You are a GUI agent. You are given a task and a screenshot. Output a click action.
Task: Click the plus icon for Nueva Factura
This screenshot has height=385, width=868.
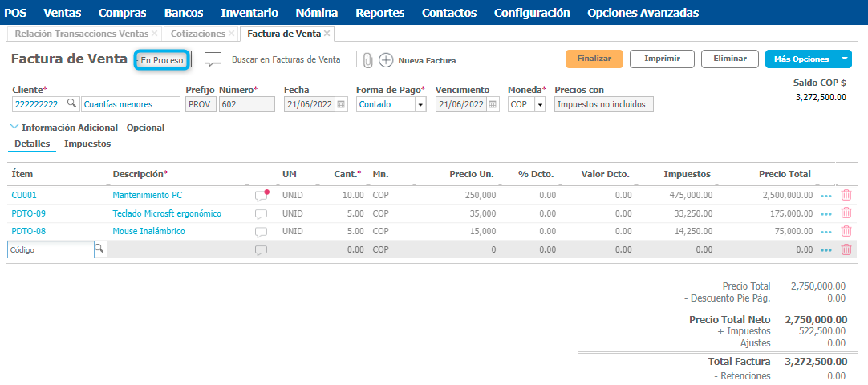(x=386, y=60)
